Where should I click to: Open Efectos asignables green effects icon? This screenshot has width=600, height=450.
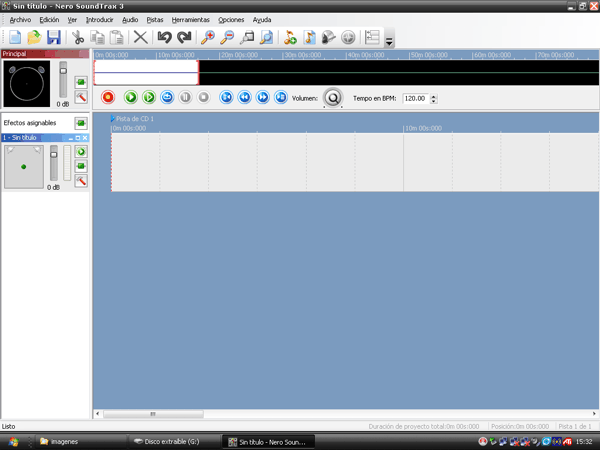81,123
